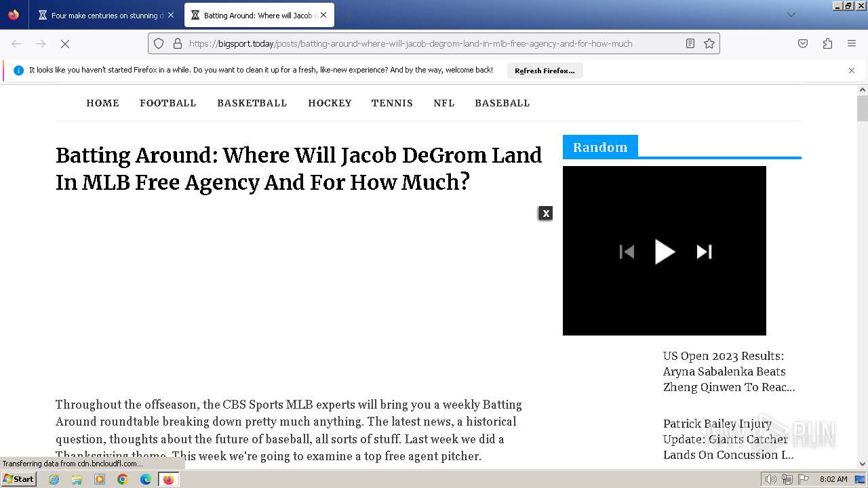The width and height of the screenshot is (868, 488).
Task: Open the Tennis section
Action: [392, 103]
